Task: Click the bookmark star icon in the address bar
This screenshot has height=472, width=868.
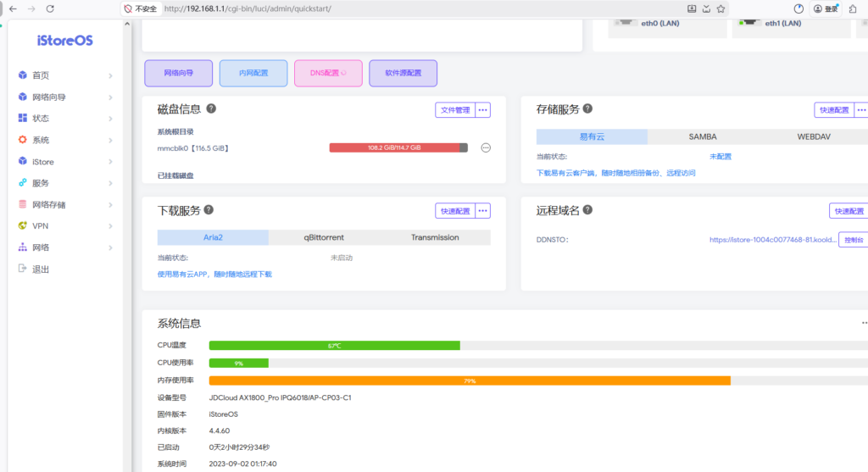Action: (x=721, y=8)
